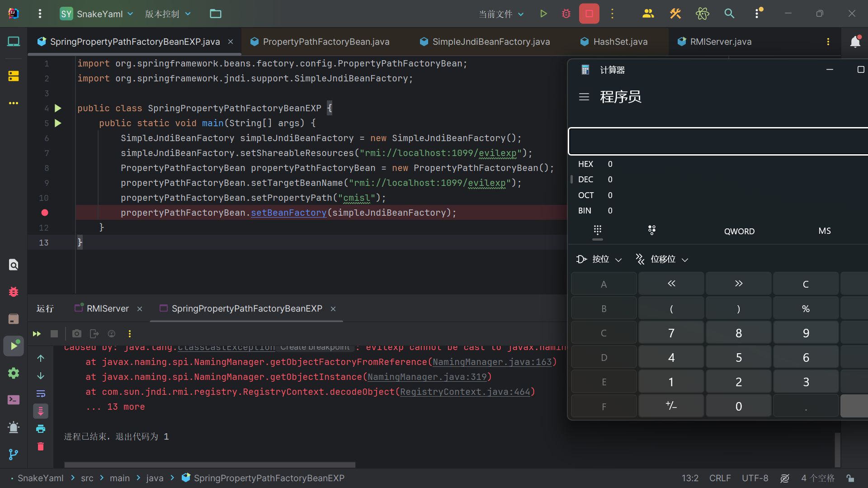Open RegistryContext.java:464 stack trace link
This screenshot has width=868, height=488.
coord(465,392)
